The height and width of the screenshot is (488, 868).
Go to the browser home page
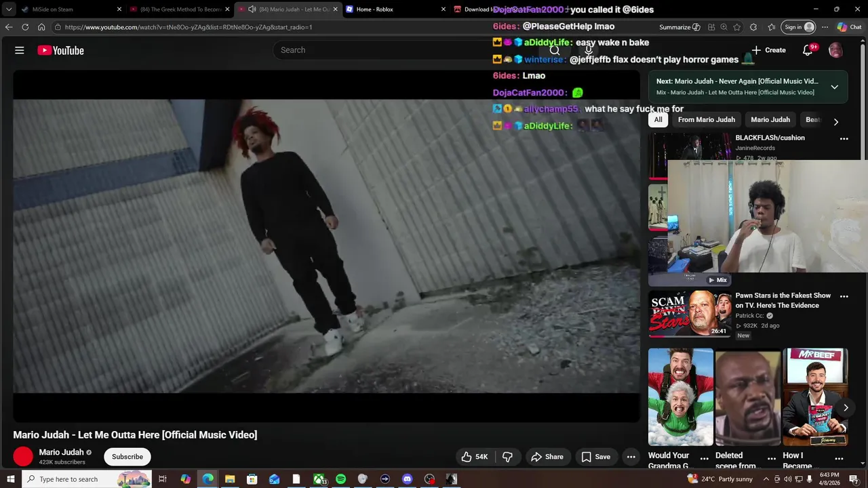41,27
